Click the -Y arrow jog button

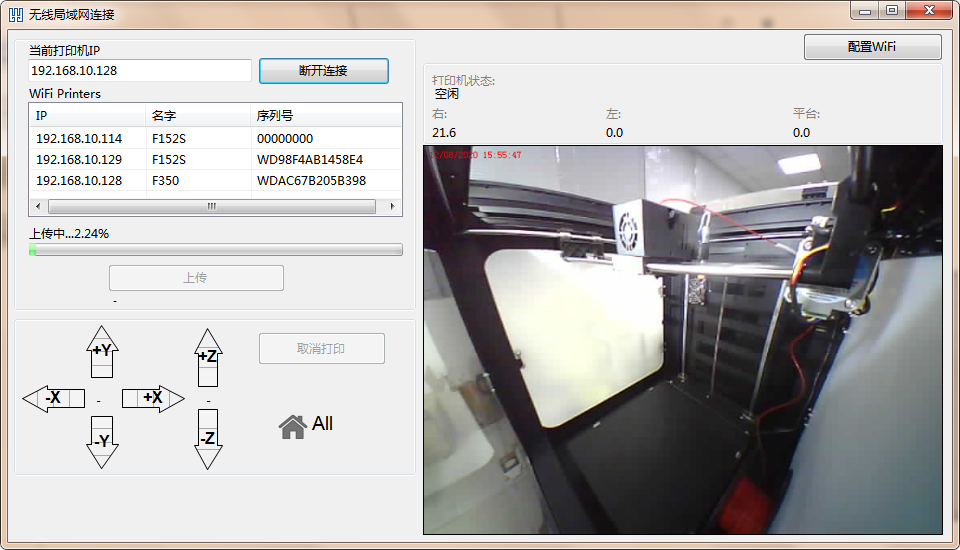tap(103, 440)
